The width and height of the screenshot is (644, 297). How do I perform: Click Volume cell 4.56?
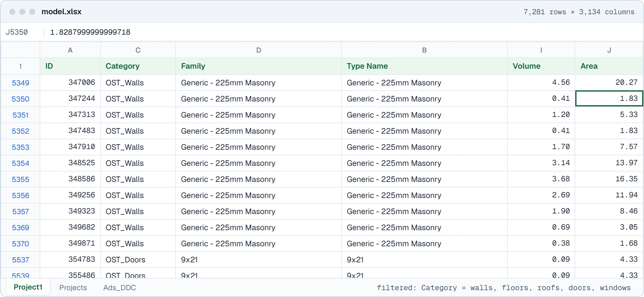[541, 83]
